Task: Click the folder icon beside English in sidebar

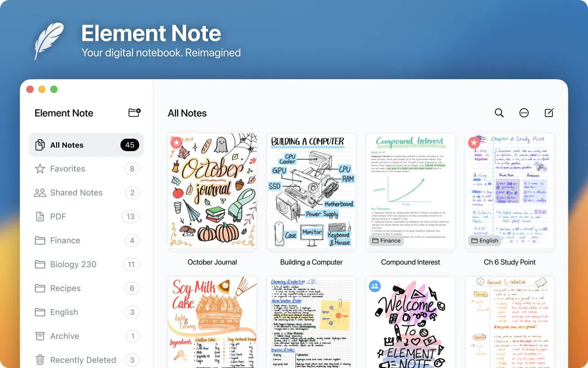Action: click(40, 312)
